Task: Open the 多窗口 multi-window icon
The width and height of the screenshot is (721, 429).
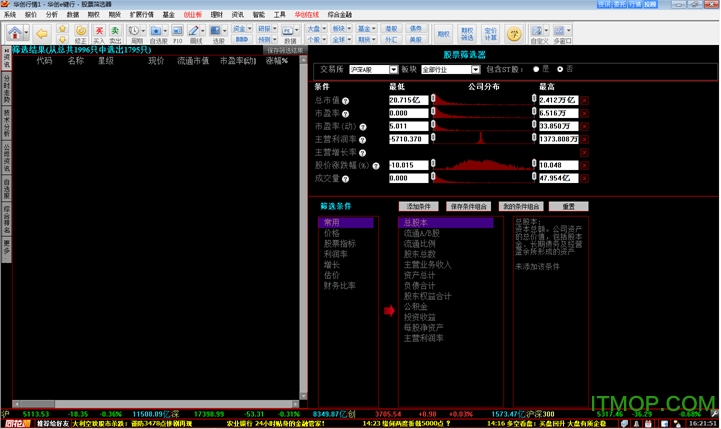Action: pyautogui.click(x=559, y=31)
